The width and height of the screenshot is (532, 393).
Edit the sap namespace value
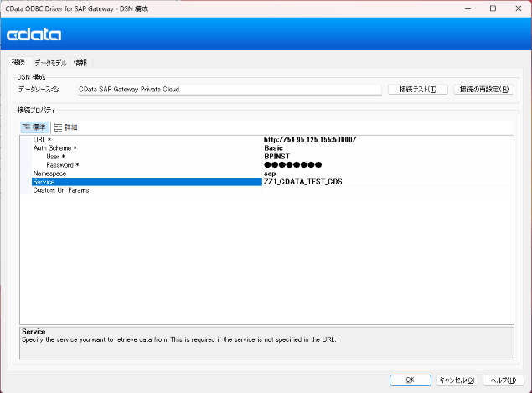[388, 173]
